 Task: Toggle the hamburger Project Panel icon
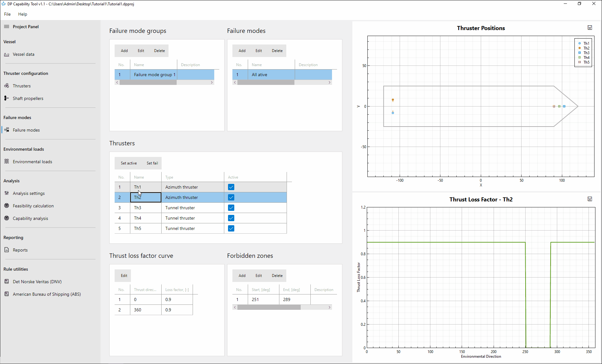(7, 27)
